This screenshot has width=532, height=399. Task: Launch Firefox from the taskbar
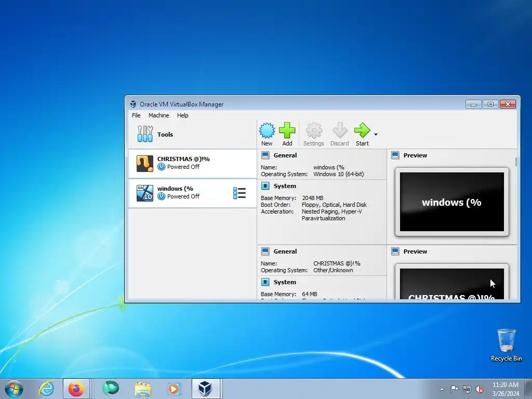click(76, 389)
